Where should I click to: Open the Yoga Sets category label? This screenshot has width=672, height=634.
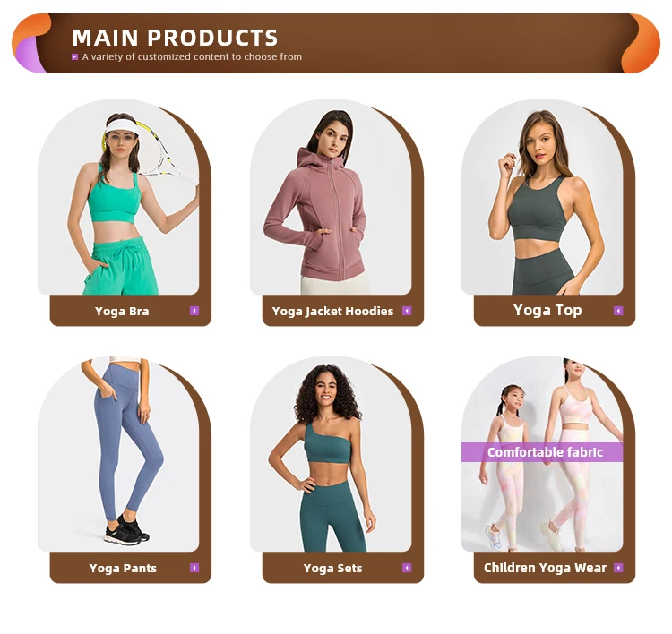coord(332,568)
